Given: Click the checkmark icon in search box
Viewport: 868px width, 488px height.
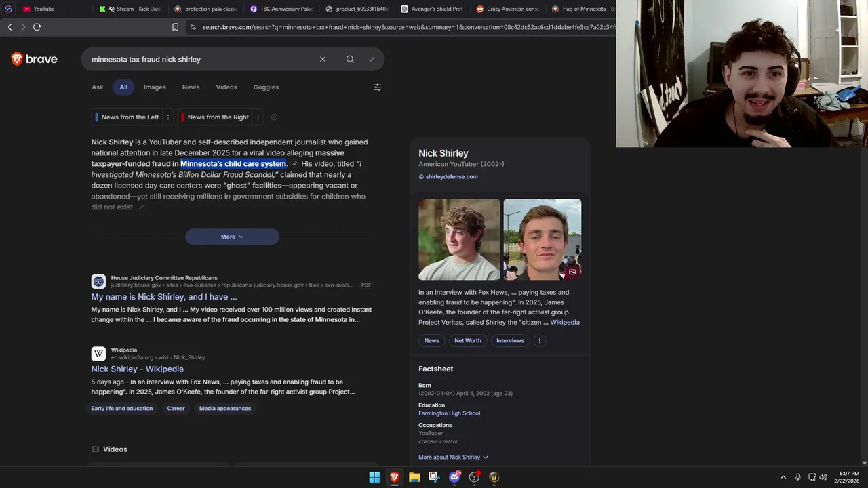Looking at the screenshot, I should pyautogui.click(x=372, y=59).
